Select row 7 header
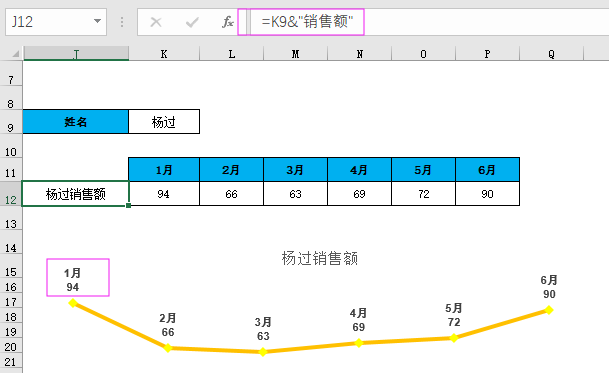609x373 pixels. (x=11, y=74)
